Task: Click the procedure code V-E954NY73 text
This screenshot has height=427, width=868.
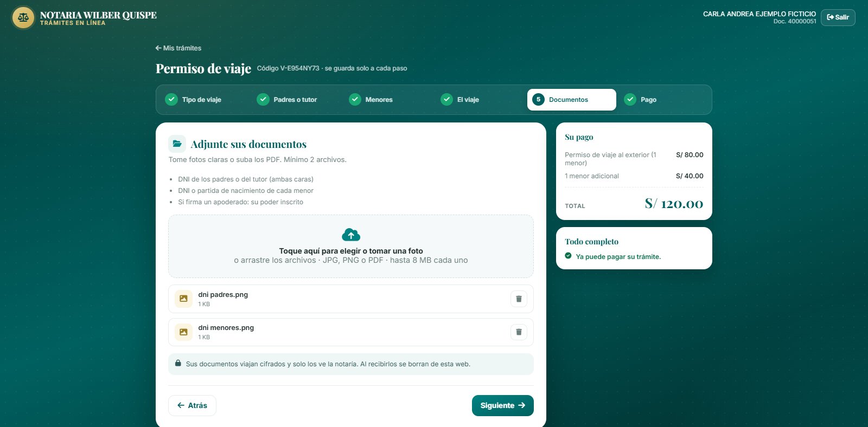Action: click(288, 68)
